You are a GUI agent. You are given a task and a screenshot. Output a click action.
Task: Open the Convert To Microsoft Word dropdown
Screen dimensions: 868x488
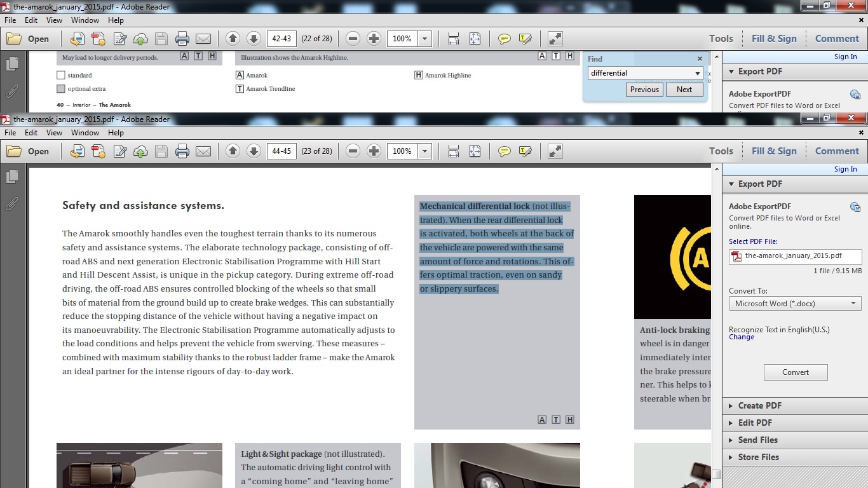(x=795, y=304)
